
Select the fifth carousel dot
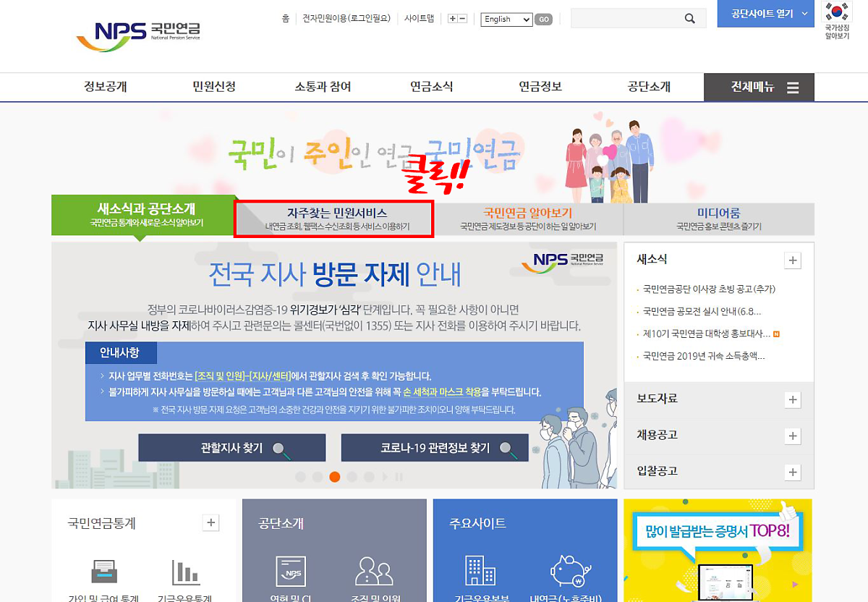click(x=369, y=477)
